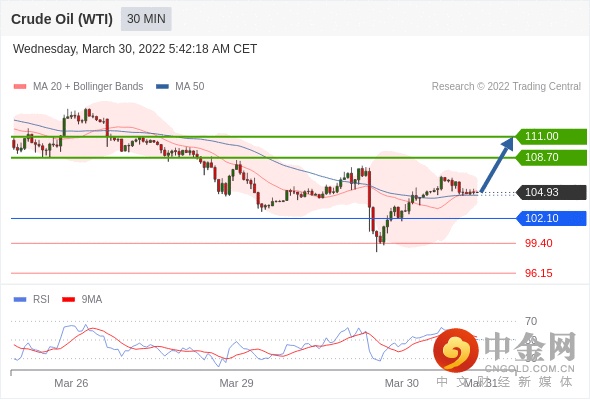The image size is (590, 400).
Task: Select the 111.00 green price label
Action: click(551, 136)
